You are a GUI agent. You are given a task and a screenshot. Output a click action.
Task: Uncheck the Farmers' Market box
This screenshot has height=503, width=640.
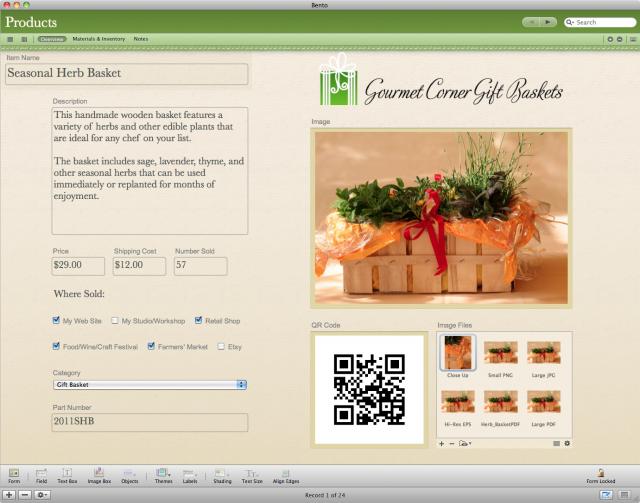coord(151,346)
